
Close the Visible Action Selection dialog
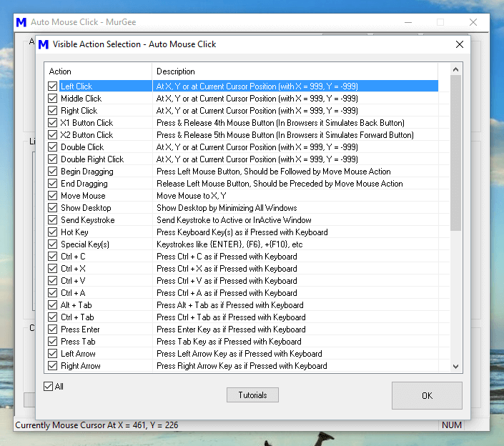[460, 44]
